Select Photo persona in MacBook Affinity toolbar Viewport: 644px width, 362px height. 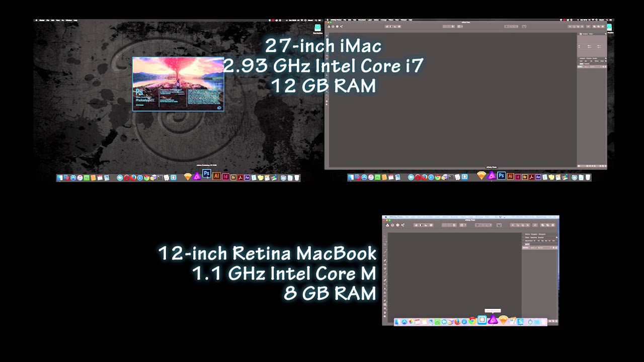pyautogui.click(x=387, y=225)
